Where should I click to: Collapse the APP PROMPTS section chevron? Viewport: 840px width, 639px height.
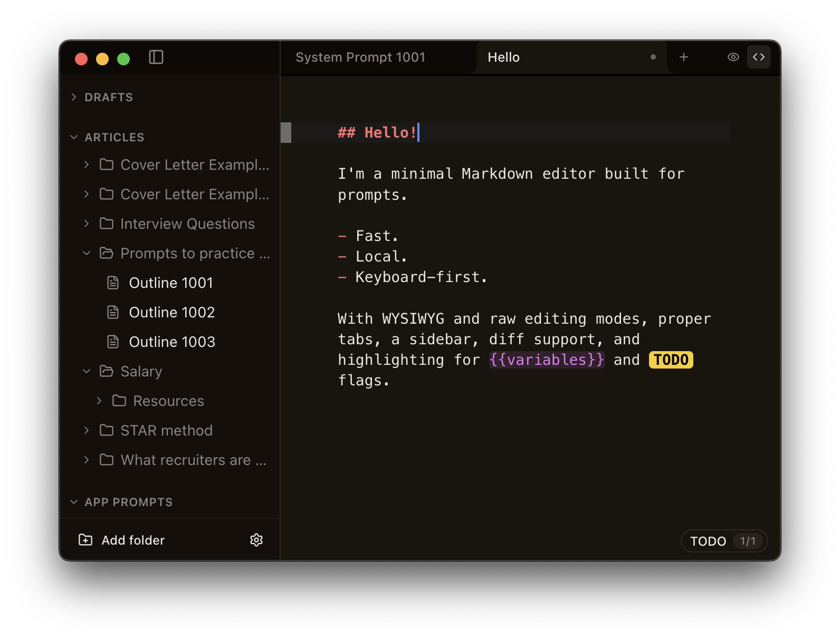coord(74,502)
